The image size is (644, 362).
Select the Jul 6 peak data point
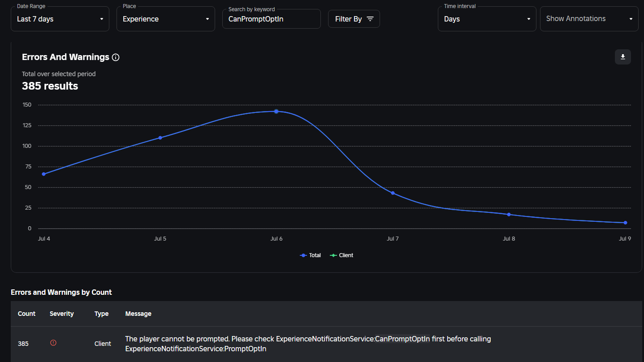[276, 111]
